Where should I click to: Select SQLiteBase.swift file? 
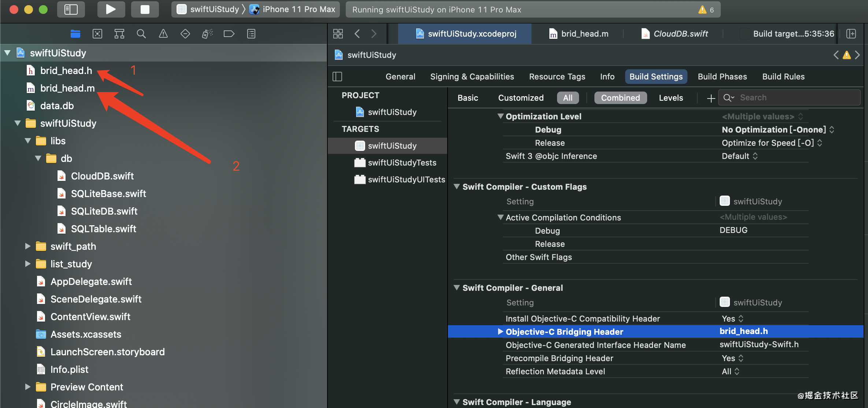(x=108, y=194)
